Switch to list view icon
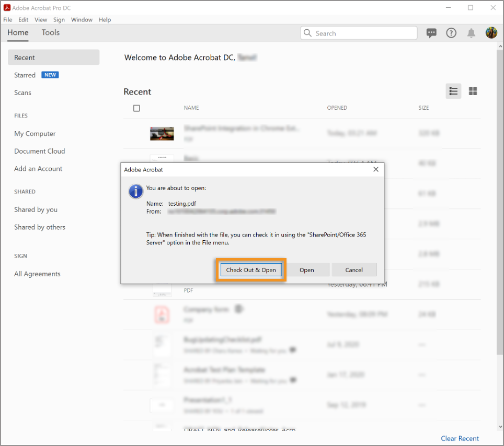This screenshot has width=504, height=446. (453, 91)
